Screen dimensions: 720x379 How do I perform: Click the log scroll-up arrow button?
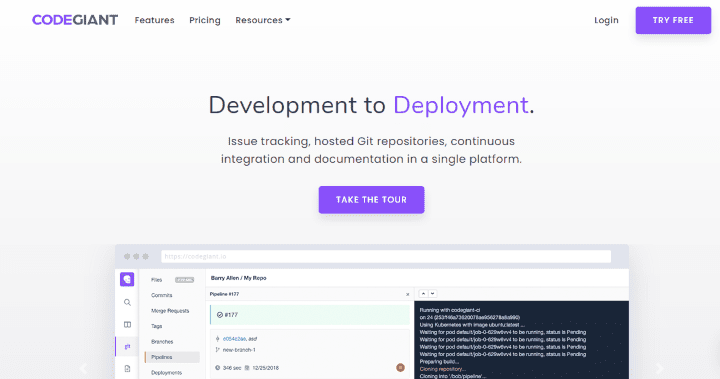(423, 294)
